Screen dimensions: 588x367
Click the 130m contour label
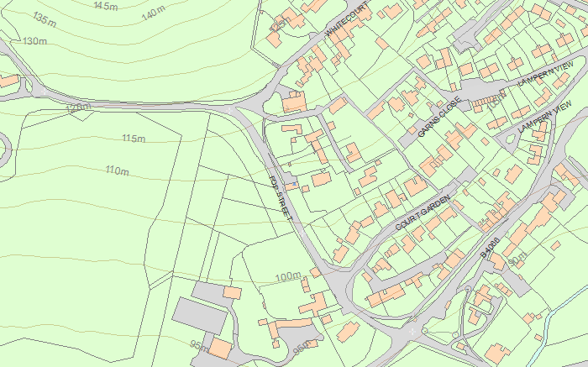[x=35, y=41]
